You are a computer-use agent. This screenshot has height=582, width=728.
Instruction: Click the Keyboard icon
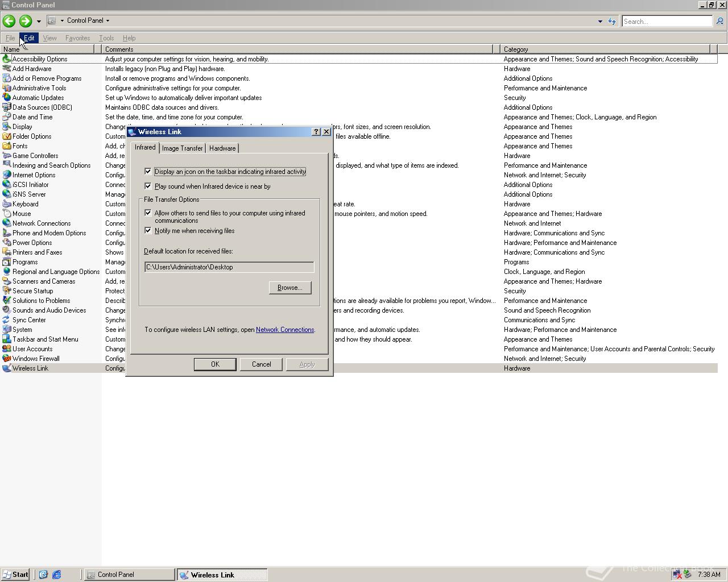coord(7,204)
